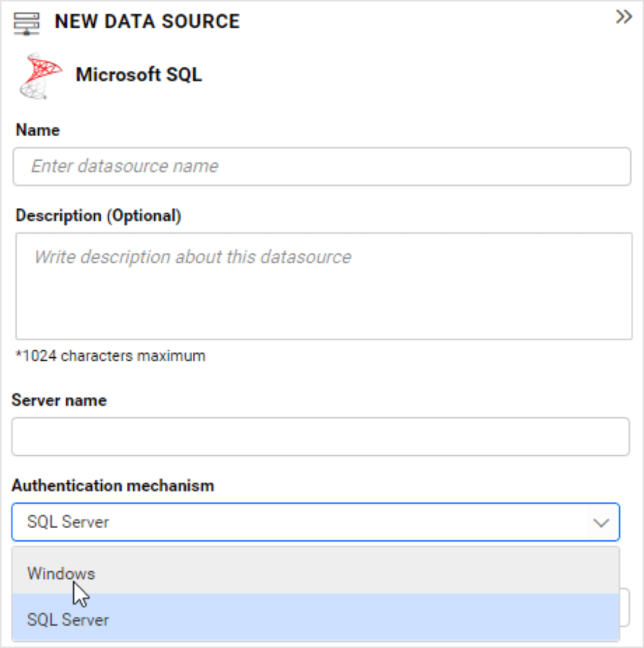This screenshot has height=648, width=644.
Task: Click the 1024 characters maximum note
Action: (110, 355)
